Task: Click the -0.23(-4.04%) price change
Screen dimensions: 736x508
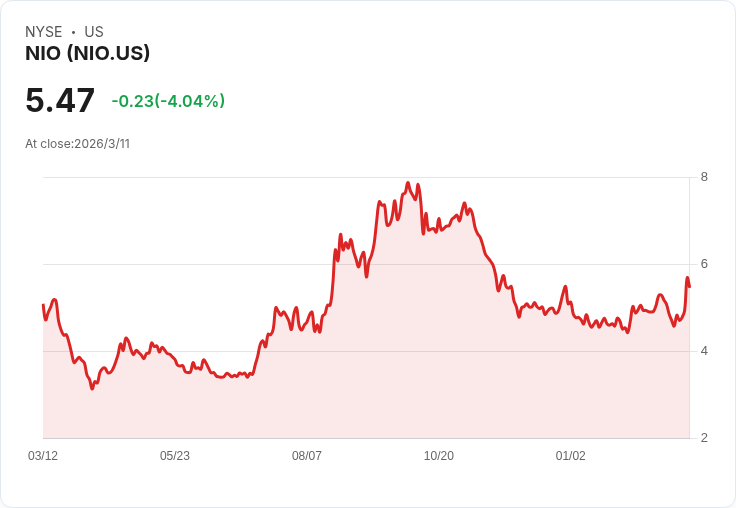Action: point(168,101)
